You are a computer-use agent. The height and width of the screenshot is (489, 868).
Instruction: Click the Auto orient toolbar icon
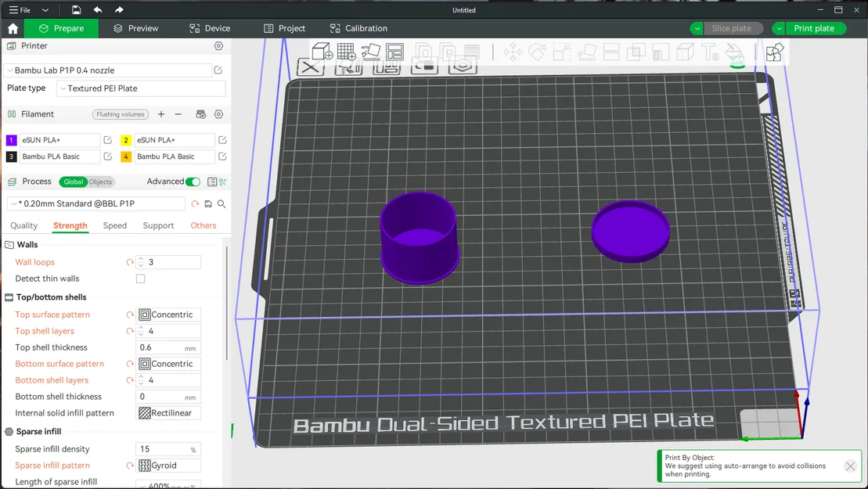[x=371, y=52]
